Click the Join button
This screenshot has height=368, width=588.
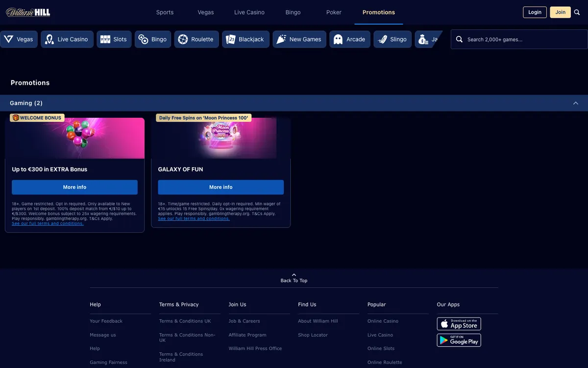pos(560,12)
